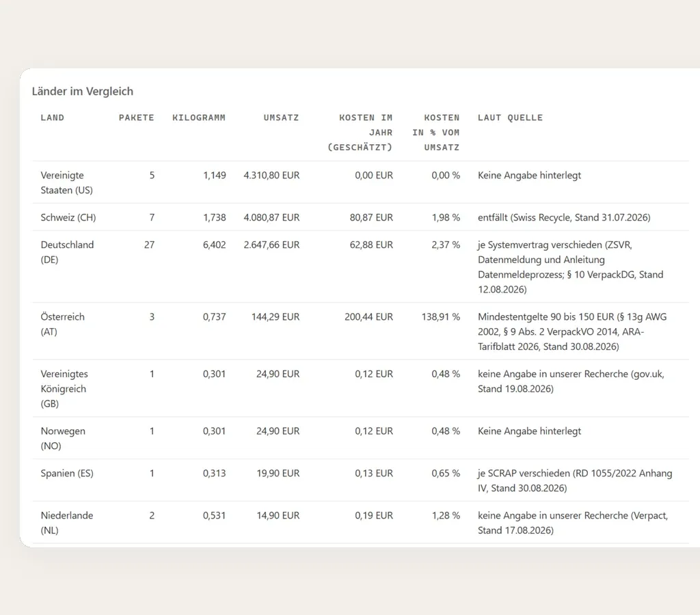Select the LAUT QUELLE column header
The width and height of the screenshot is (700, 615).
click(510, 118)
